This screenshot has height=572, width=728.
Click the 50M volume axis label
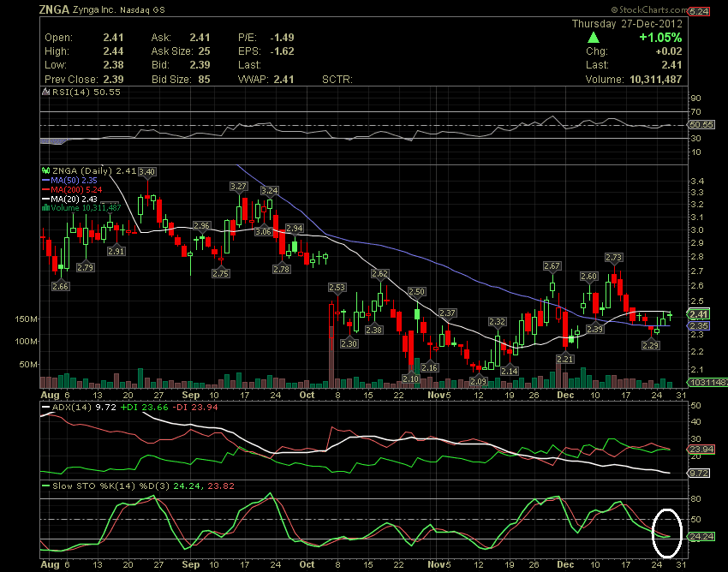[28, 365]
